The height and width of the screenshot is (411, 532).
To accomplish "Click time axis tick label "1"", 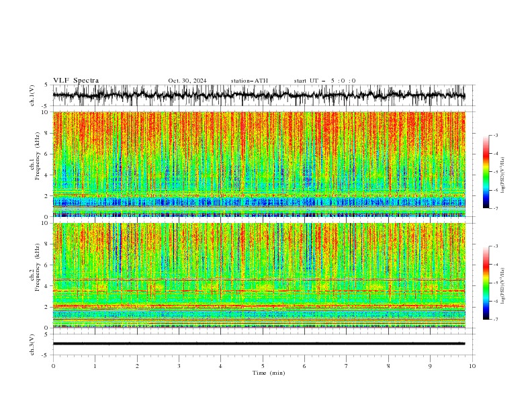I will point(95,366).
